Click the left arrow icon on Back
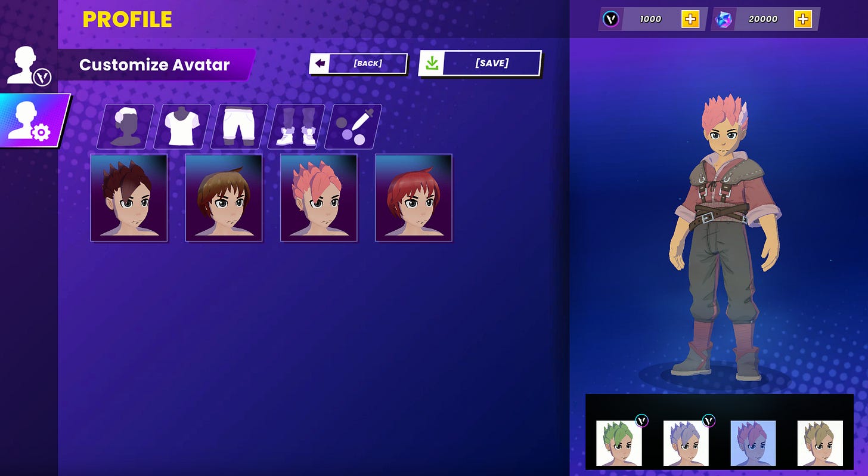Image resolution: width=868 pixels, height=476 pixels. tap(320, 63)
